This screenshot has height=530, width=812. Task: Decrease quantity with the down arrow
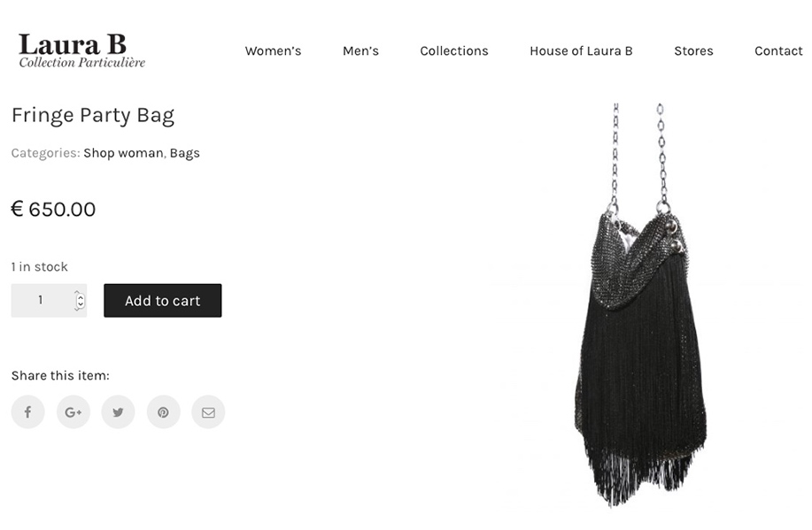[x=80, y=304]
